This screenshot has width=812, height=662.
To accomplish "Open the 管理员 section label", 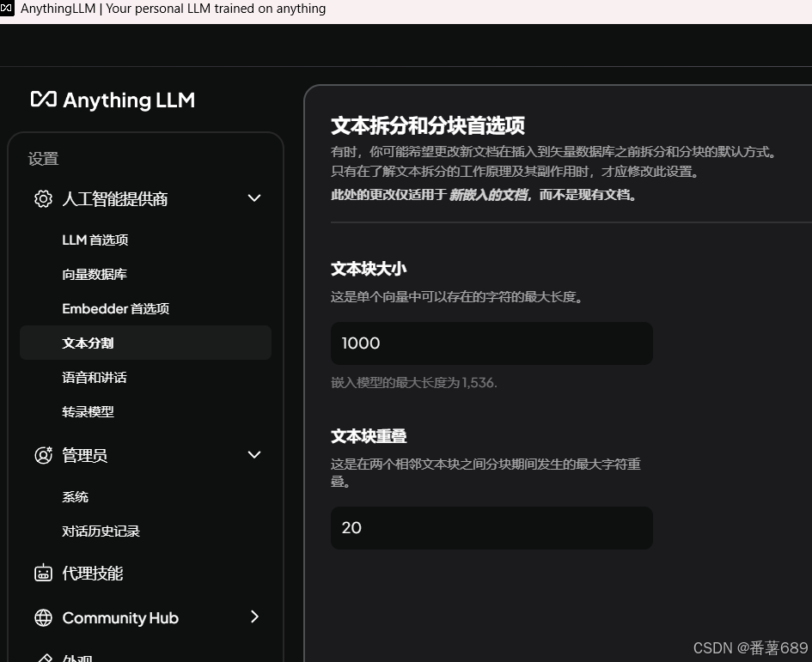I will (x=85, y=455).
